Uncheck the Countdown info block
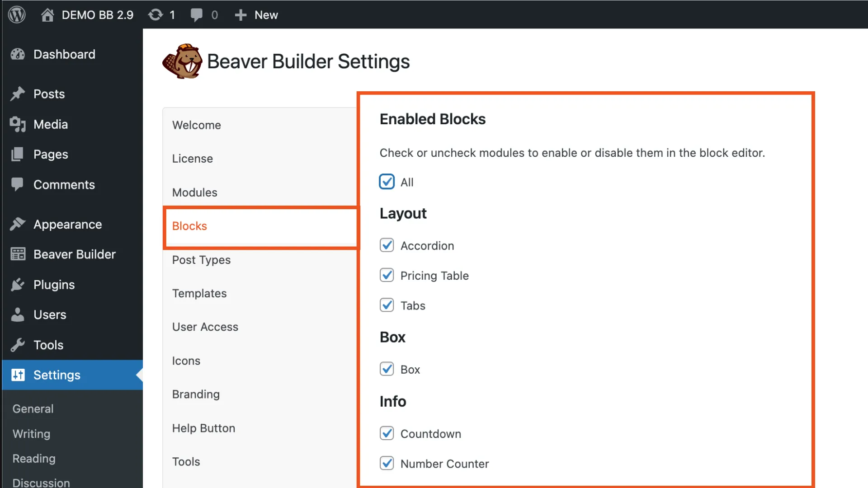Screen dimensions: 868x488 [x=387, y=433]
